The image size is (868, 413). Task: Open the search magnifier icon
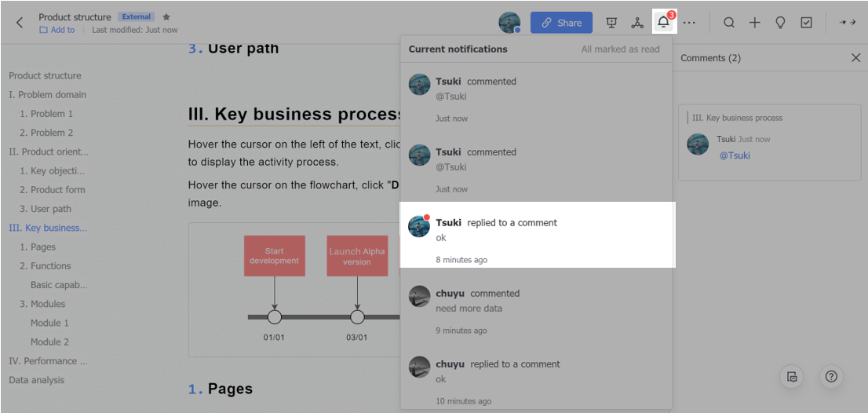(x=729, y=23)
